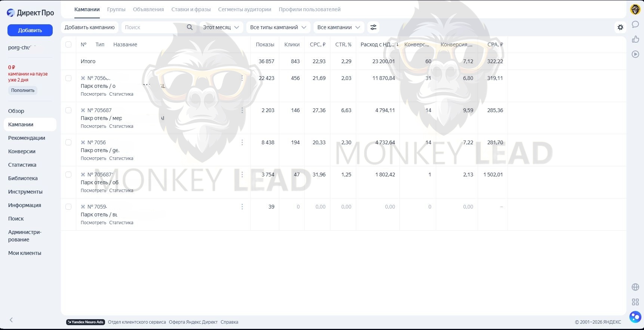Open the chat bubble icon in right sidebar
This screenshot has width=644, height=330.
point(635,25)
